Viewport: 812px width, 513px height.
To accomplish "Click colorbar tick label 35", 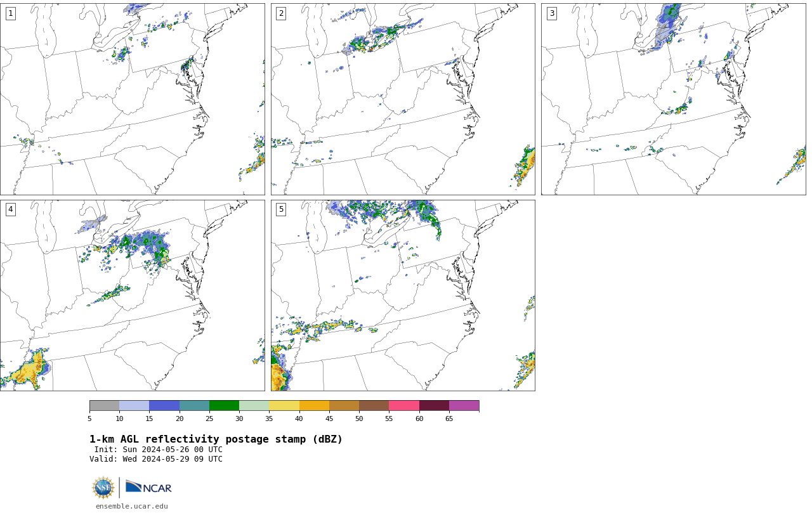I will coord(269,419).
